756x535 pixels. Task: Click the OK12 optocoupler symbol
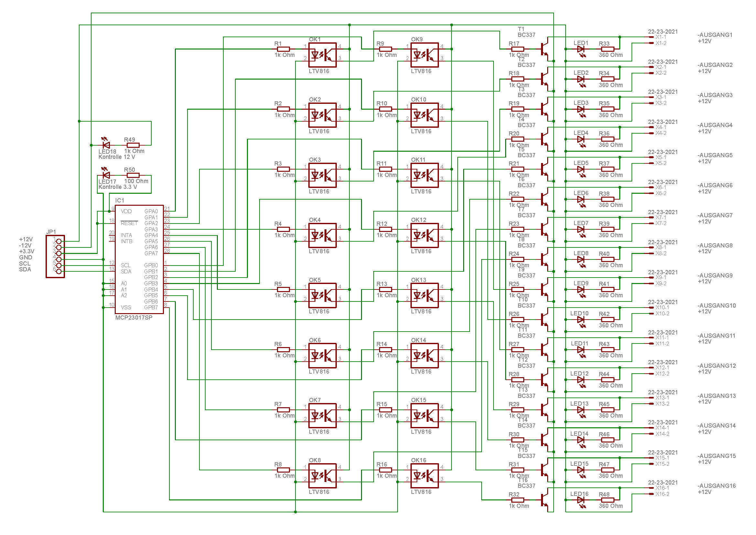tap(424, 235)
